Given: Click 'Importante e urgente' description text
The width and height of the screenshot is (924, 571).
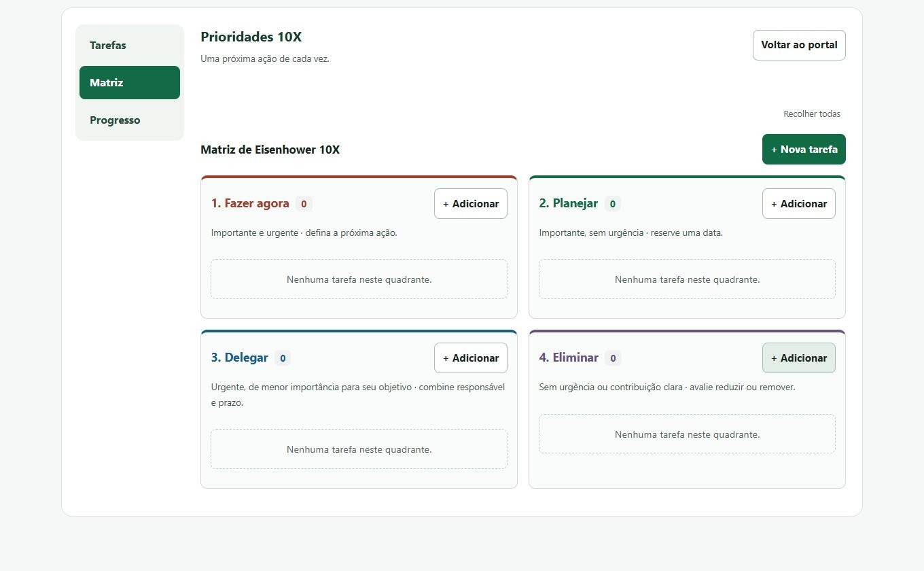Looking at the screenshot, I should [x=304, y=233].
